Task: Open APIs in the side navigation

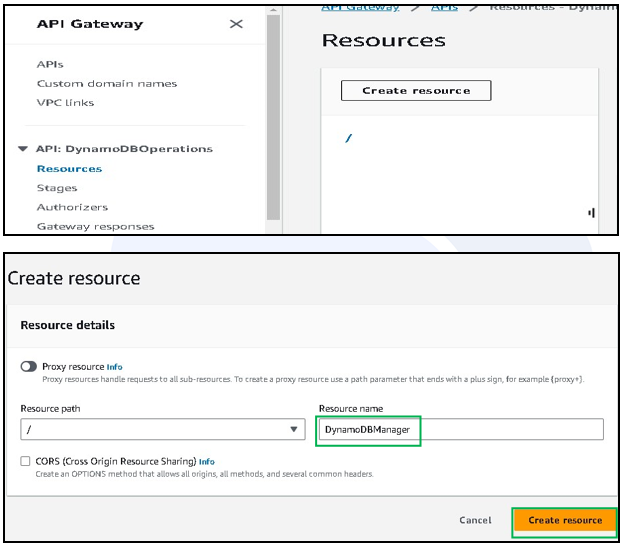Action: (x=50, y=64)
